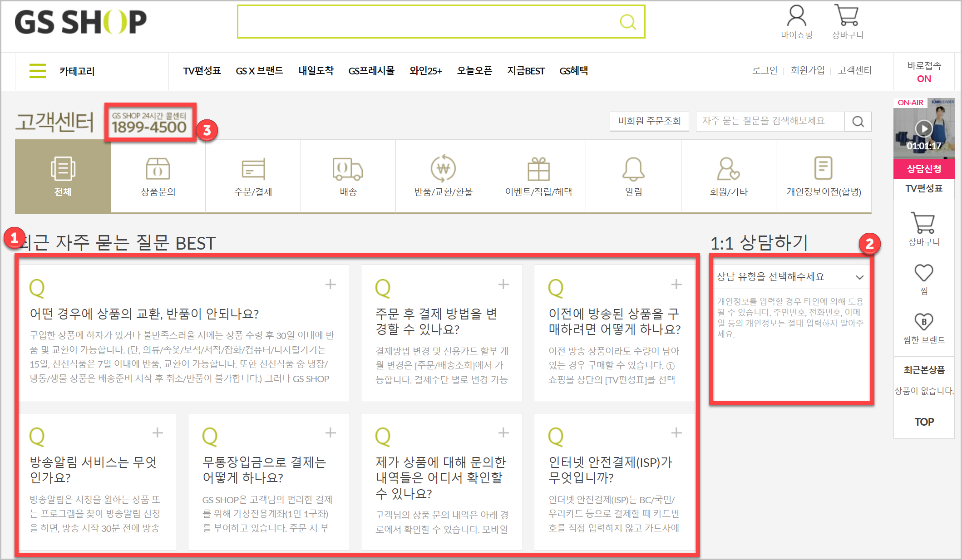Open the 알림 bell icon category

[x=633, y=169]
